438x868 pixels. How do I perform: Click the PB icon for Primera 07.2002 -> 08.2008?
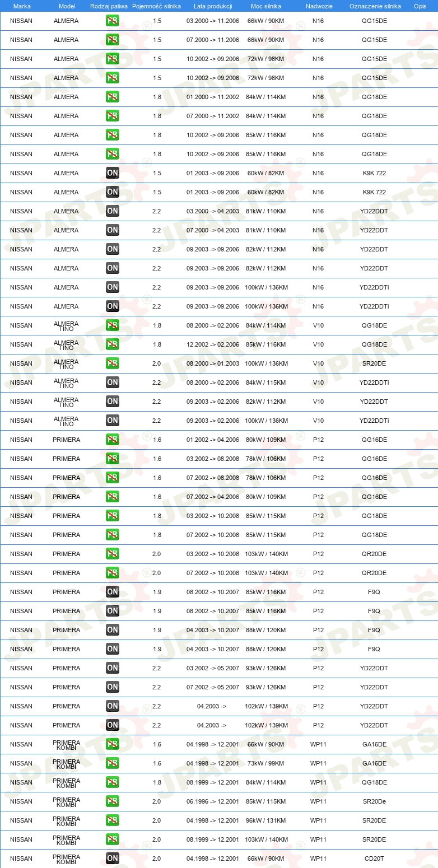(113, 478)
